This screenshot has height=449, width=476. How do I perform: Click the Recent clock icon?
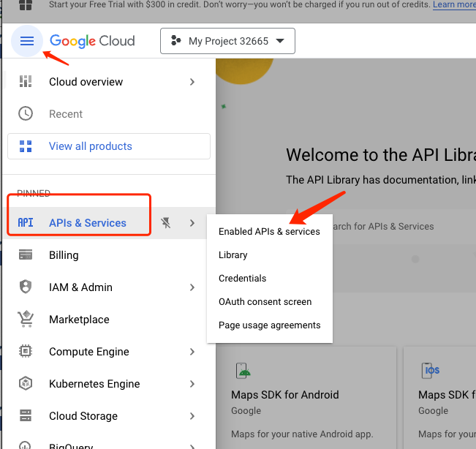26,114
